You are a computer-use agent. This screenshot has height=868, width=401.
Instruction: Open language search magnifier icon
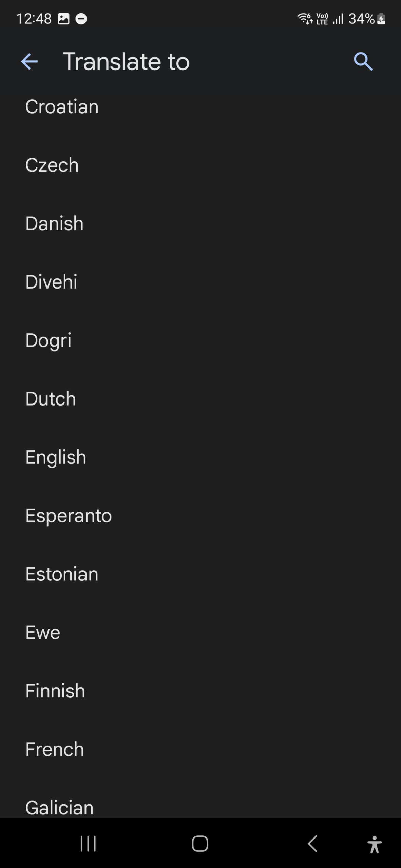point(363,62)
